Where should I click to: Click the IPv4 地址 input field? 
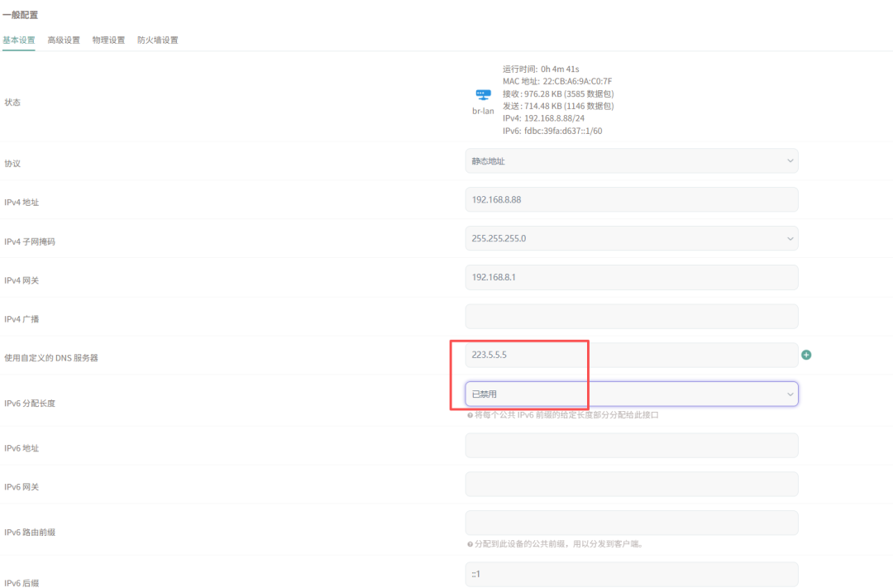631,199
